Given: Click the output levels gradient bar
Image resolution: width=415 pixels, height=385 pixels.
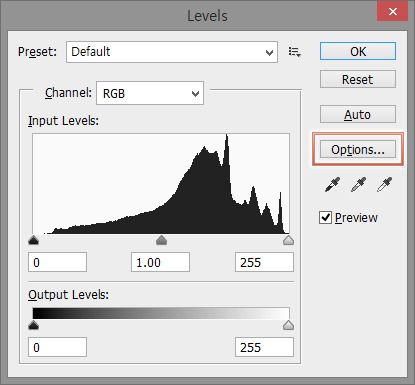Looking at the screenshot, I should click(161, 313).
